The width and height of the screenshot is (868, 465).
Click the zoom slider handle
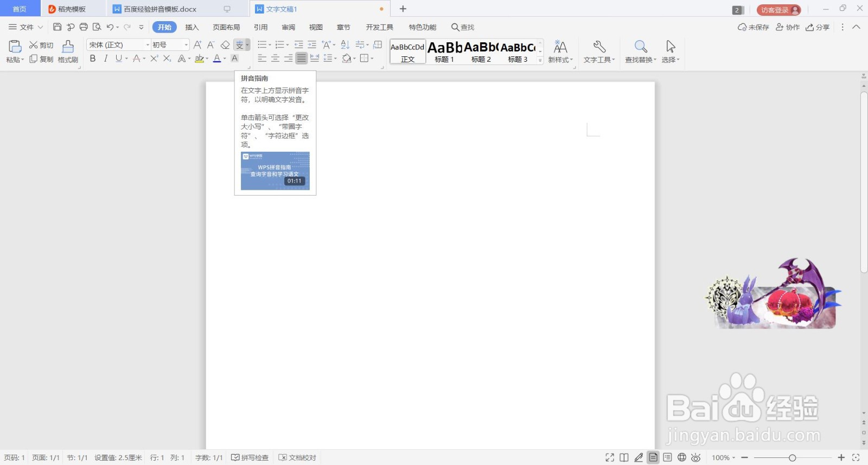tap(792, 458)
